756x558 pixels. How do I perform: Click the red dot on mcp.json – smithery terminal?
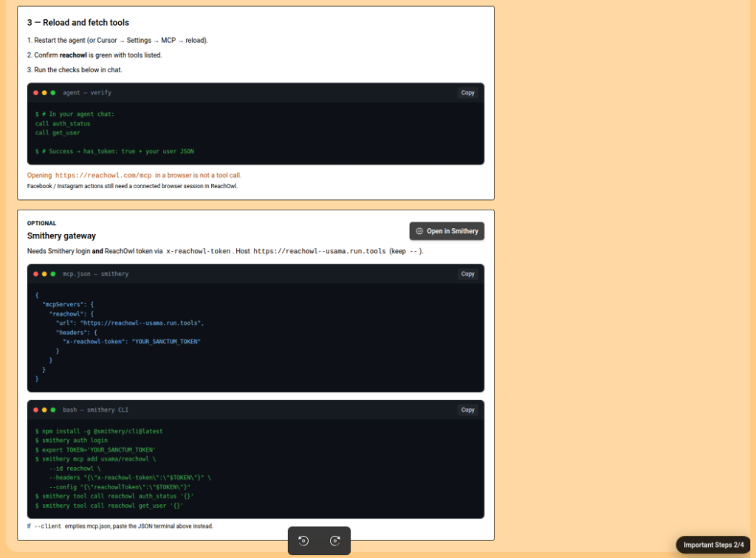35,274
